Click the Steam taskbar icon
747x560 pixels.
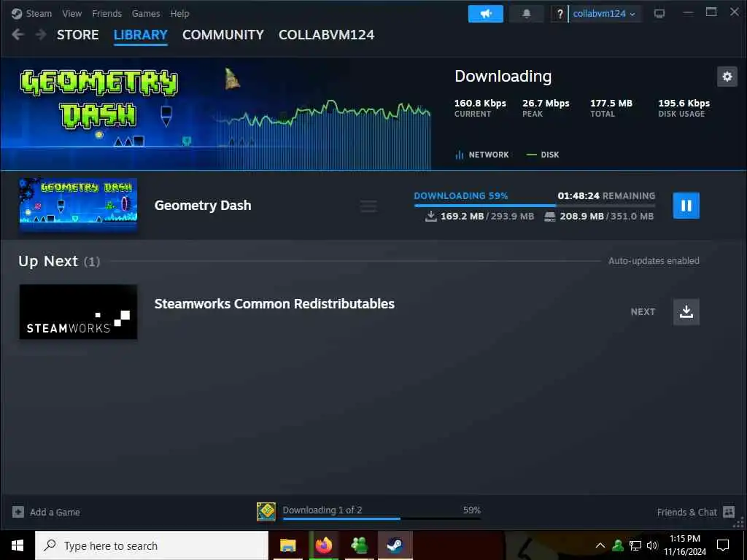pyautogui.click(x=395, y=545)
